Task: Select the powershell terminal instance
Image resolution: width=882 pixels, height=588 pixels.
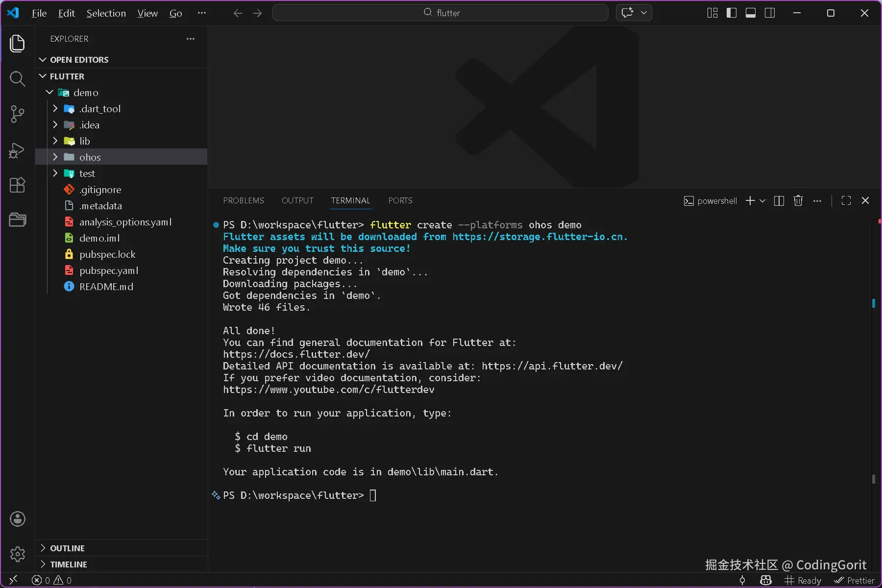Action: [710, 201]
